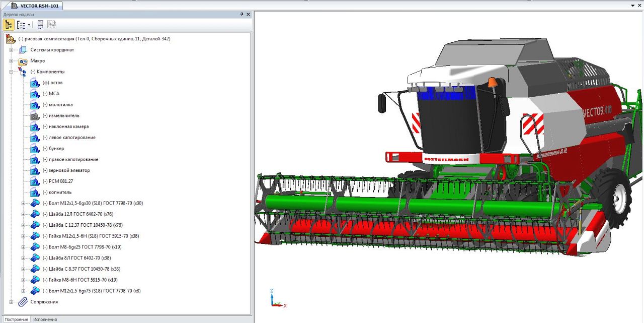Click the Компоненты icon
644x323 pixels.
23,72
